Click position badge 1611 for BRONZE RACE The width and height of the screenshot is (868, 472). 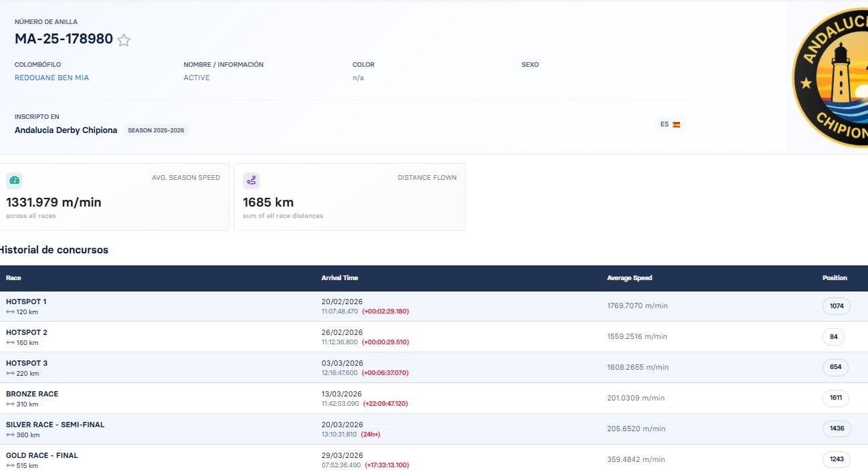[836, 398]
